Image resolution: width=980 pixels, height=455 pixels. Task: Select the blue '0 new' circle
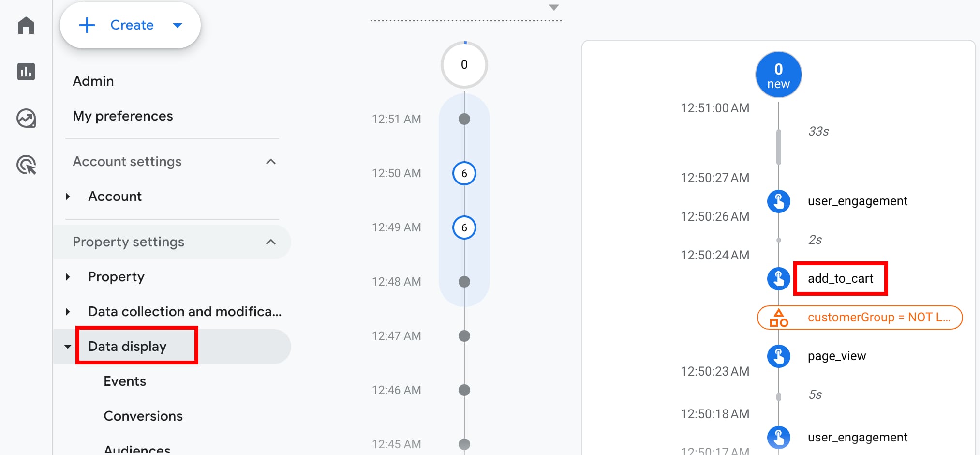(778, 75)
